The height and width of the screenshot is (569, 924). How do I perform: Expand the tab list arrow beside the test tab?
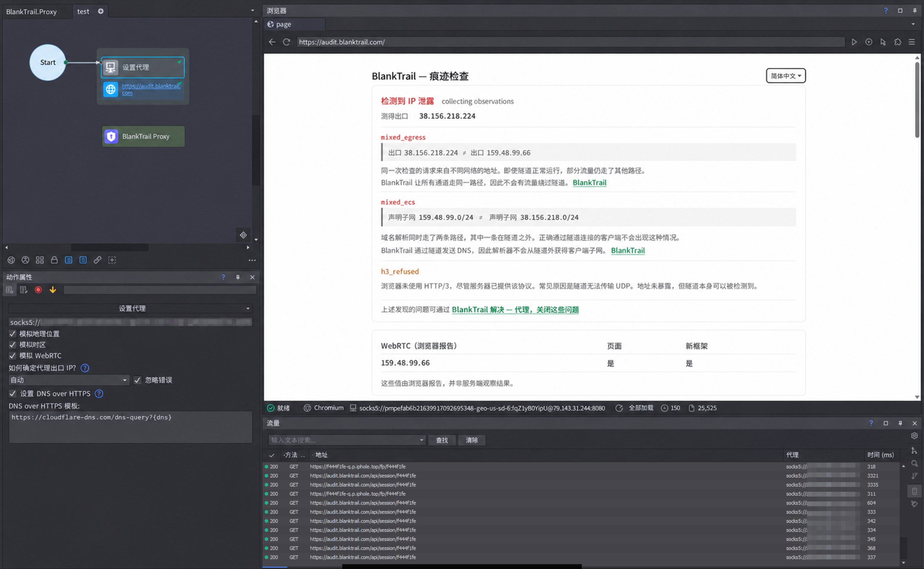(253, 11)
